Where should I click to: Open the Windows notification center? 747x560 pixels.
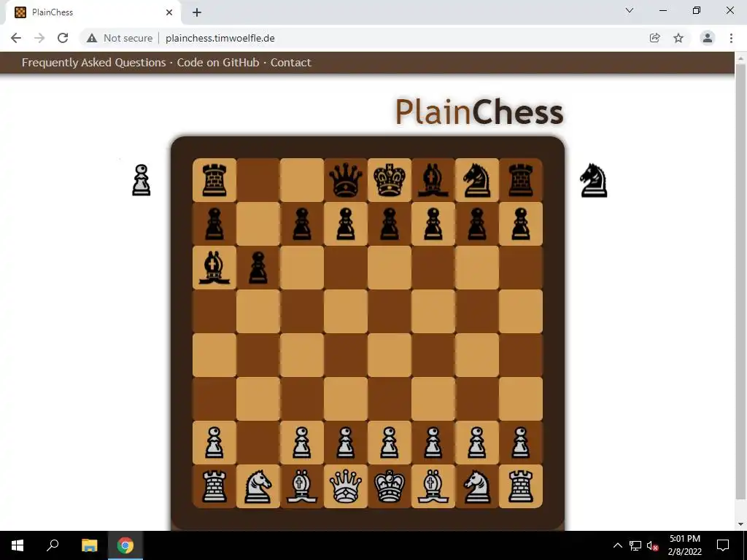[x=723, y=545]
